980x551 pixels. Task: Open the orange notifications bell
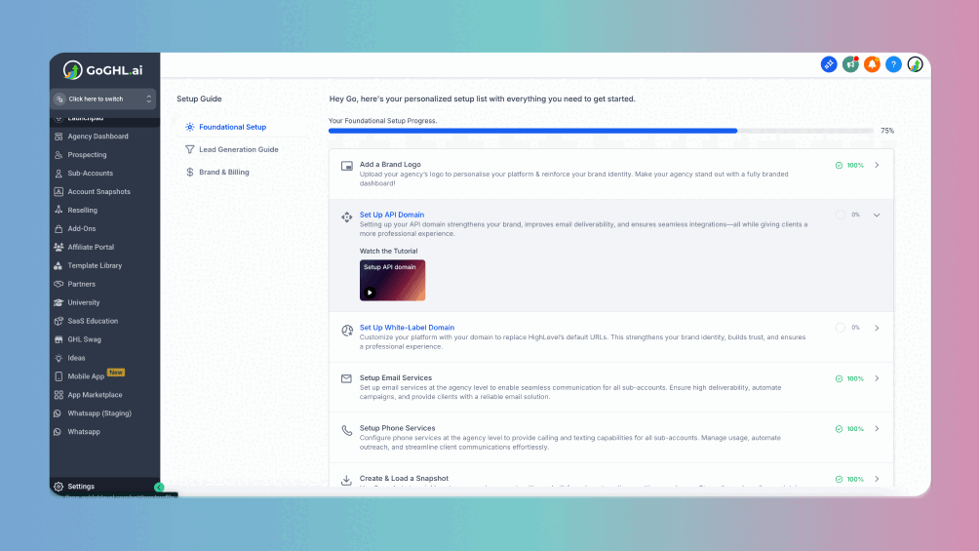coord(872,64)
